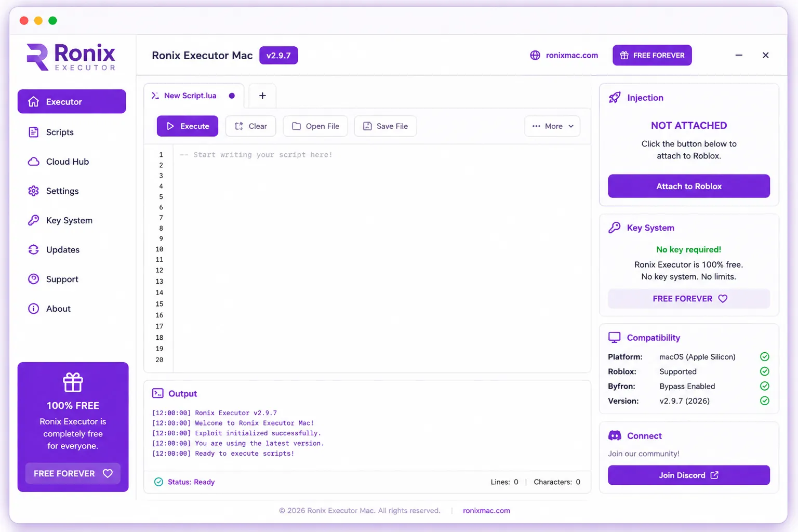Click the gift box icon in promo card
Image resolution: width=798 pixels, height=532 pixels.
click(x=73, y=382)
